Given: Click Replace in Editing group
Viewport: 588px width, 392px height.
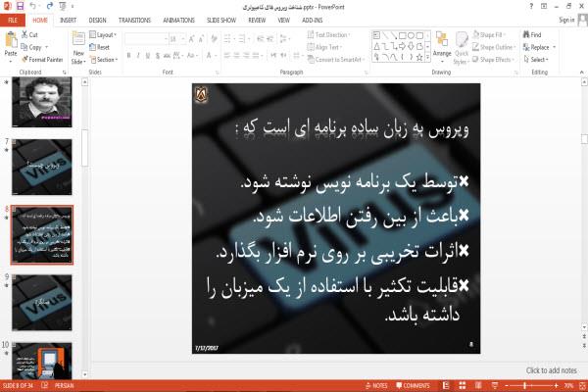Looking at the screenshot, I should coord(536,47).
